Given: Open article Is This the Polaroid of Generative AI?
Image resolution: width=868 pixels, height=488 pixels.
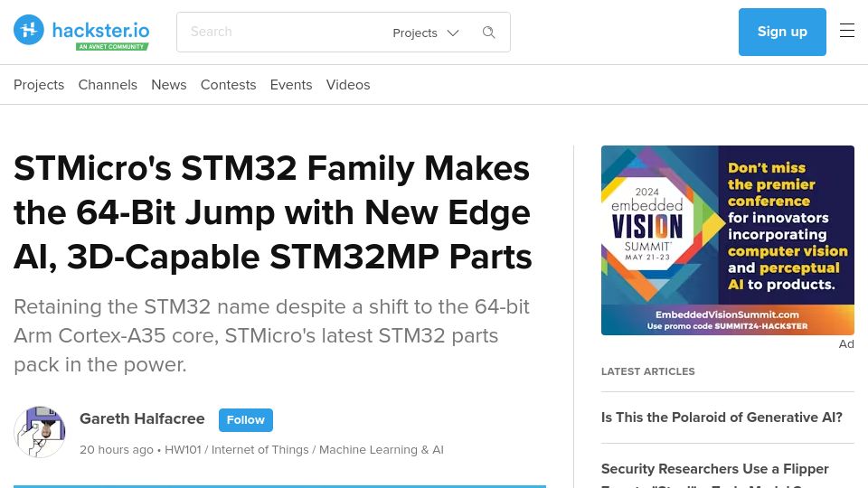Looking at the screenshot, I should pyautogui.click(x=722, y=418).
